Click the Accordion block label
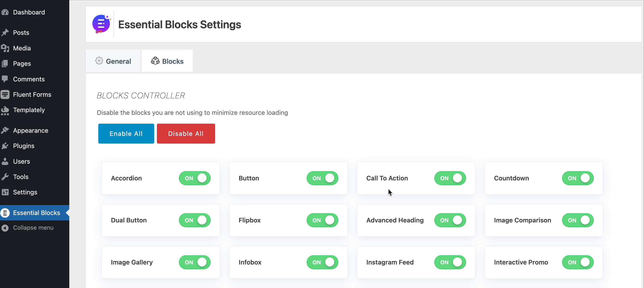Image resolution: width=644 pixels, height=288 pixels. click(x=126, y=178)
